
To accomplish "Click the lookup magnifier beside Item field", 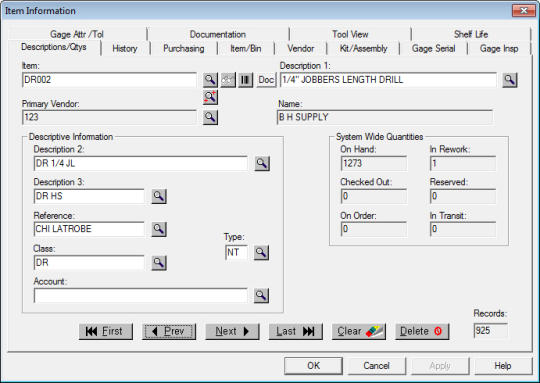I will pyautogui.click(x=210, y=80).
